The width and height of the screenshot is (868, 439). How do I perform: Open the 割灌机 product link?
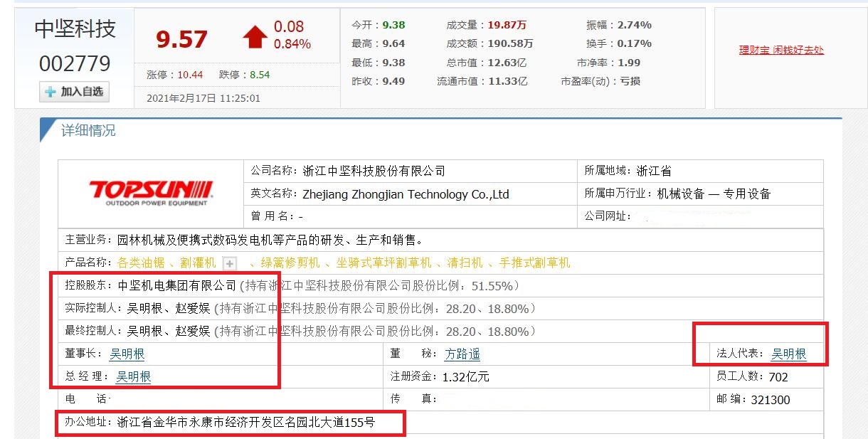(198, 263)
